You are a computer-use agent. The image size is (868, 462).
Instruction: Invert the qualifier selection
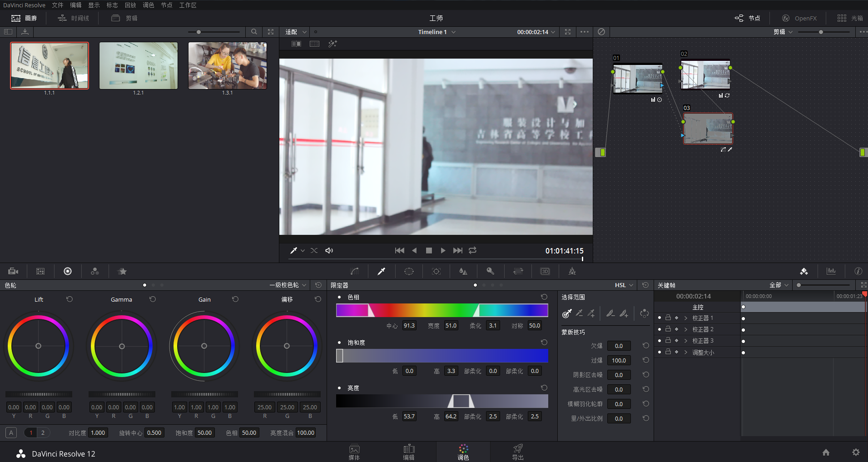tap(644, 313)
